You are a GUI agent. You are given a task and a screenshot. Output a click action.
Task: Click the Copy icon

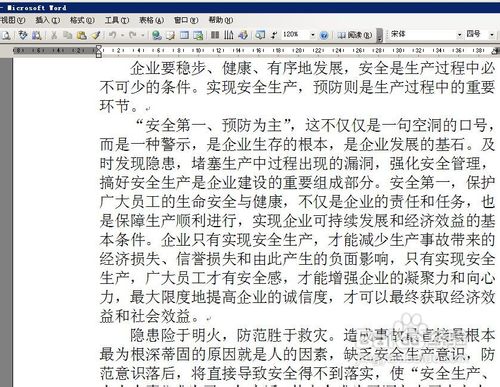(x=68, y=35)
